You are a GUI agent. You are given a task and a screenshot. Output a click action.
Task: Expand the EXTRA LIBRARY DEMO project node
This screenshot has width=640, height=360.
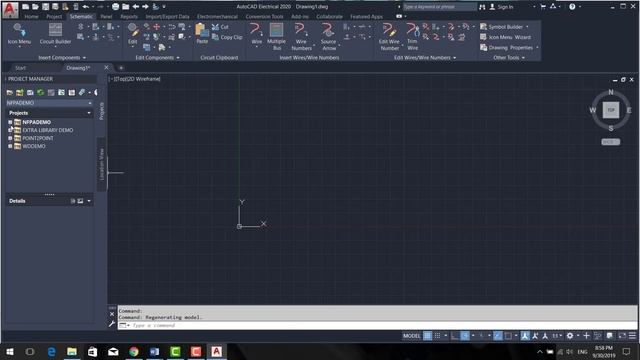tap(10, 130)
